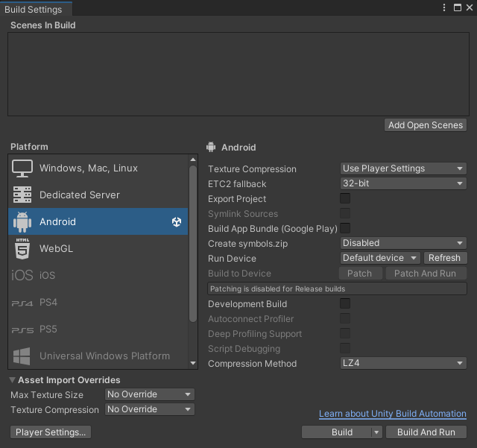Screen dimensions: 477x448
Task: Tick Build App Bundle (Google Play) checkbox
Action: click(x=345, y=228)
